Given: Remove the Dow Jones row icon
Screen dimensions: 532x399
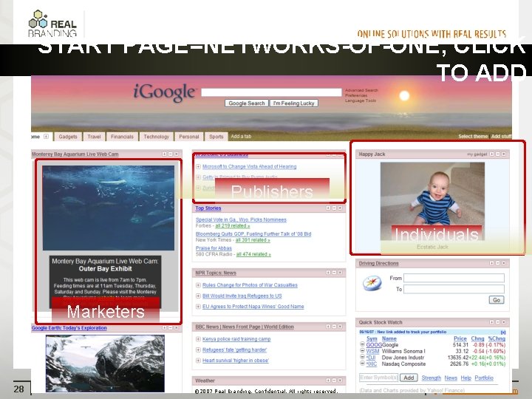Looking at the screenshot, I should click(x=362, y=358).
